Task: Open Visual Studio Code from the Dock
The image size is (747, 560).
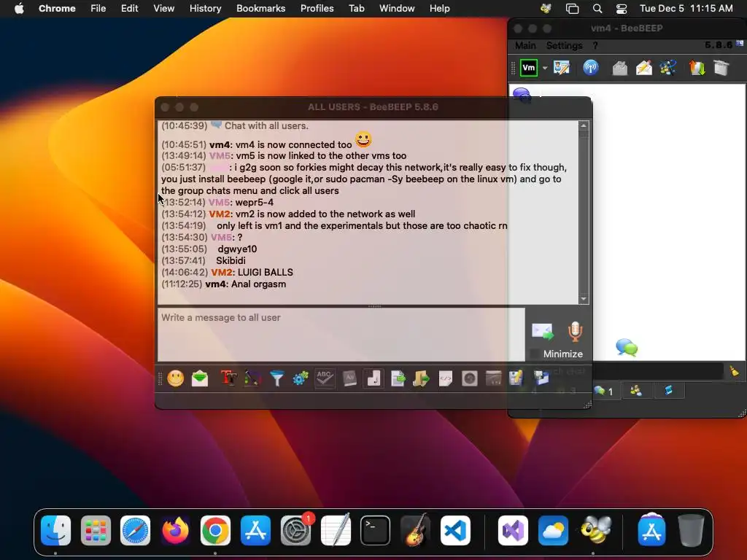Action: [455, 530]
